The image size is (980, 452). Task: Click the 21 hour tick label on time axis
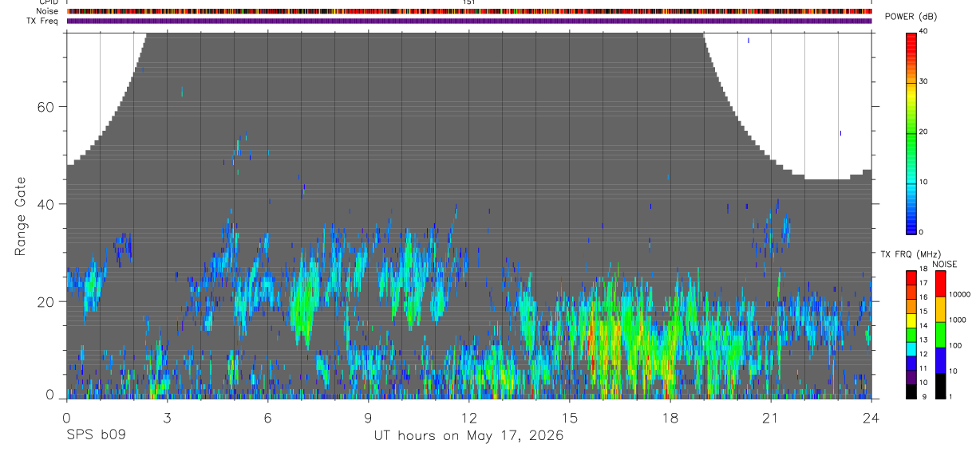pos(770,418)
